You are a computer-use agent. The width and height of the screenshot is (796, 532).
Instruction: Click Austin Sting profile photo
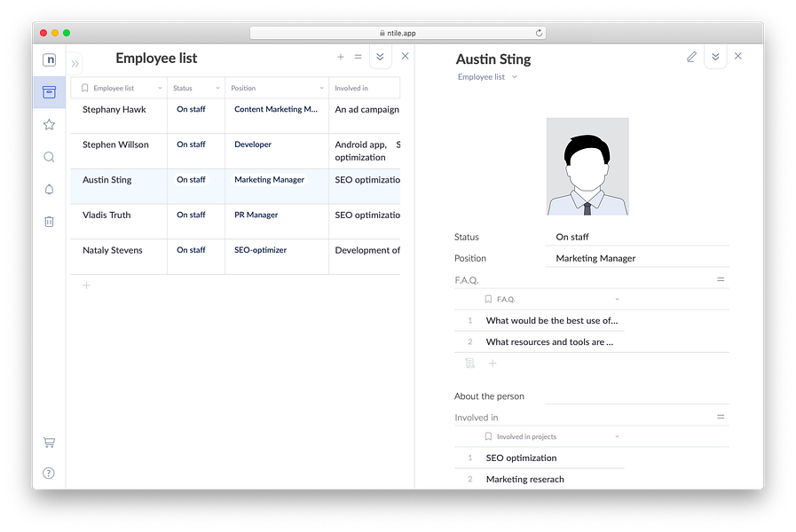[x=587, y=167]
